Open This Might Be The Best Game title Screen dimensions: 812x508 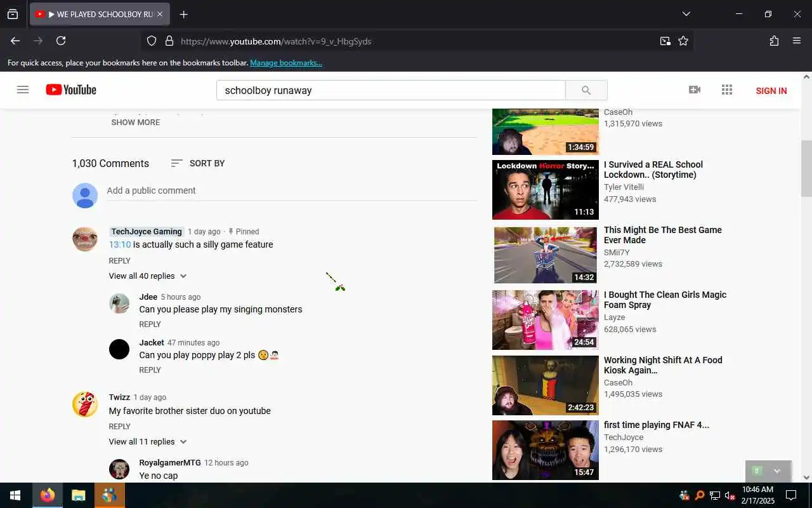click(x=663, y=235)
